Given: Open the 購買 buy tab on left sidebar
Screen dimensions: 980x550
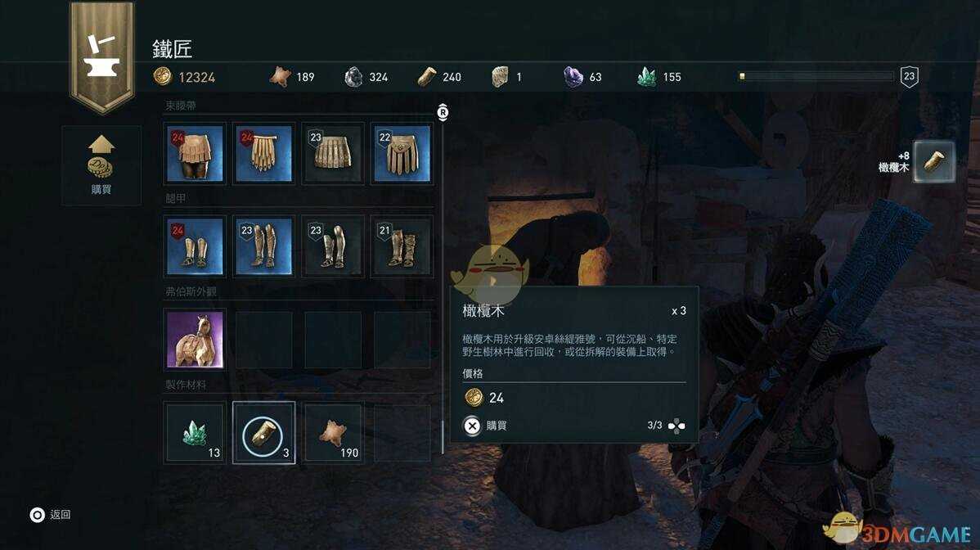Looking at the screenshot, I should pyautogui.click(x=101, y=165).
